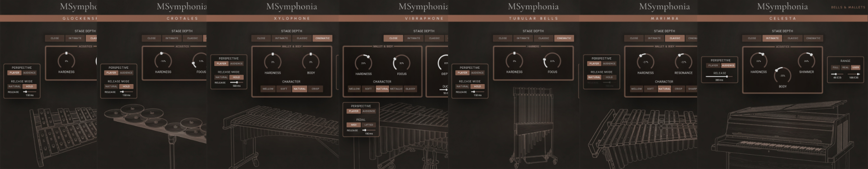This screenshot has height=169, width=868.
Task: Adjust the Vibraphone pedal RELEASE slider
Action: (369, 131)
